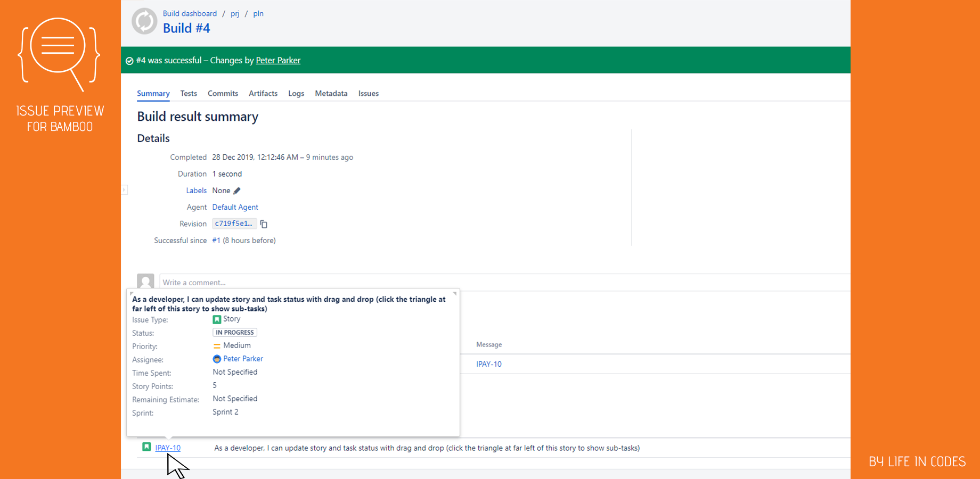Select the Sprint 2 value in preview

[225, 412]
